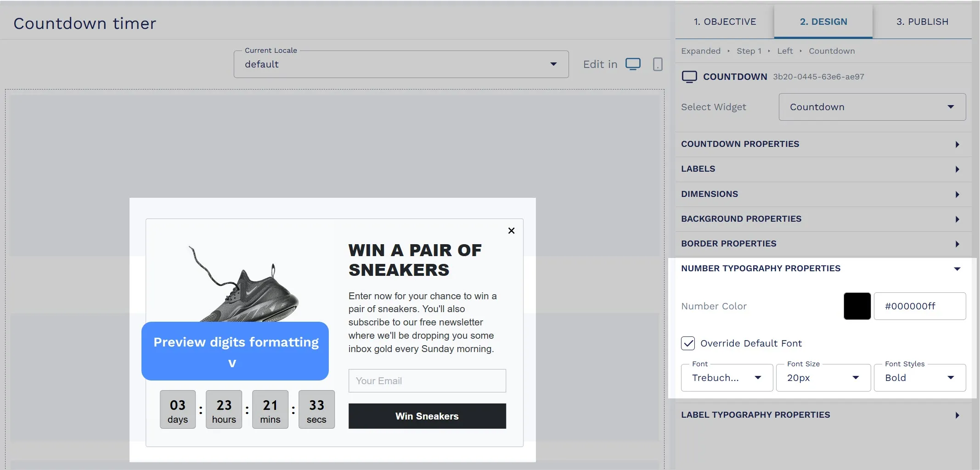
Task: Select the 2. Design tab
Action: 823,22
